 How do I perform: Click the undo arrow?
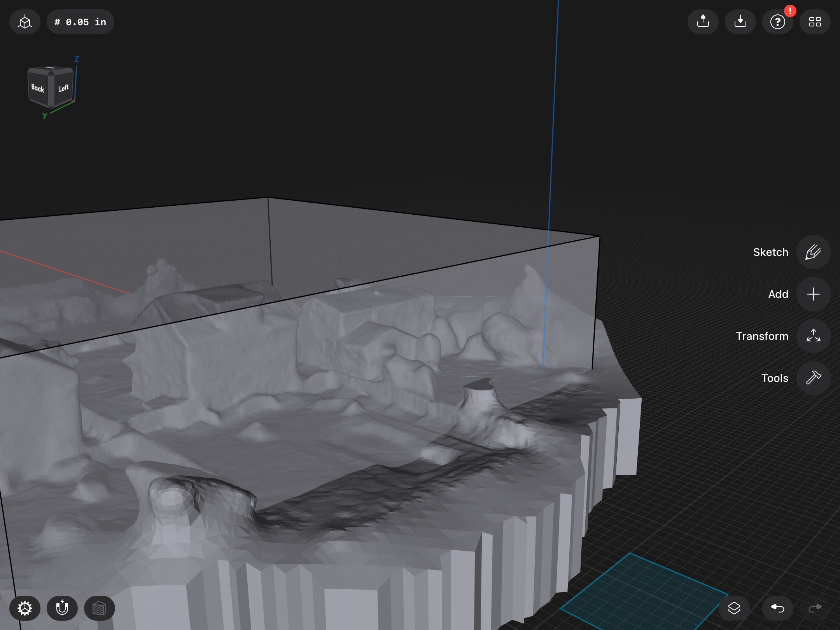777,608
